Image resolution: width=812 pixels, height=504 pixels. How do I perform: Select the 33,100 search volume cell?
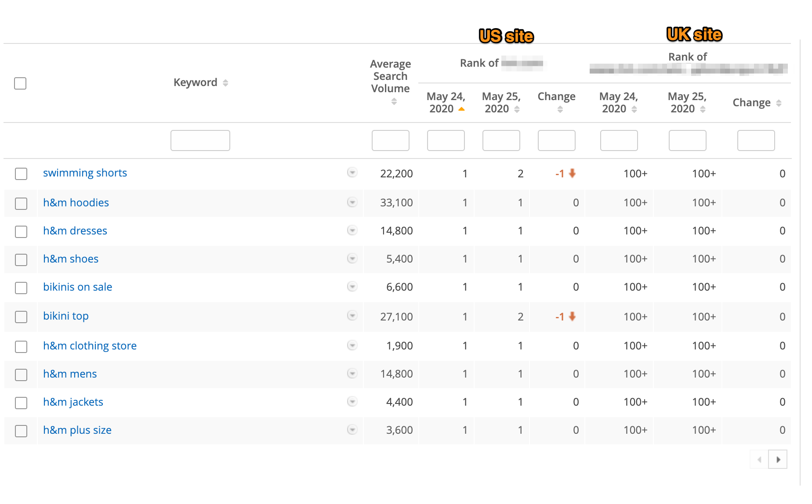(396, 203)
